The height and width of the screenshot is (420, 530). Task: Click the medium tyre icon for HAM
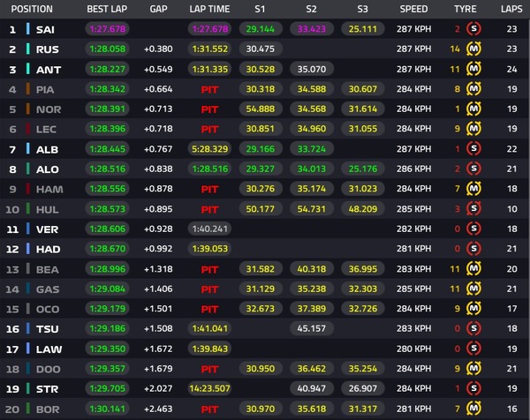pyautogui.click(x=473, y=189)
